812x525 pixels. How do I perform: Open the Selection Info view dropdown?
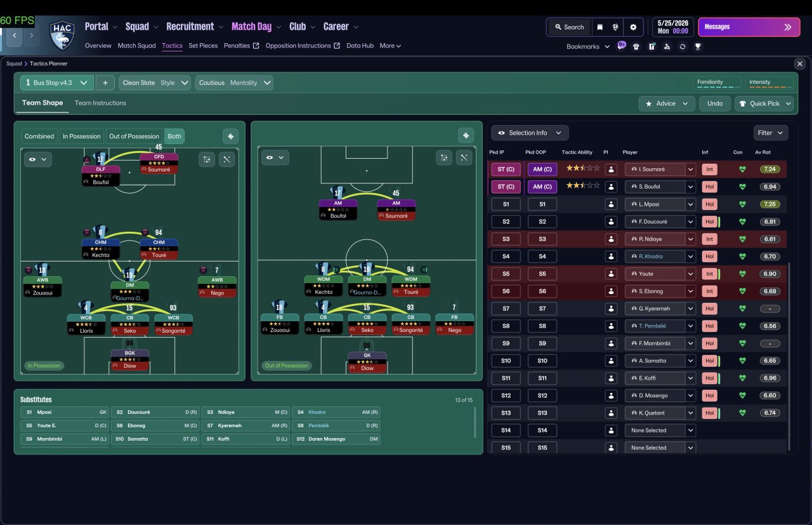coord(530,133)
